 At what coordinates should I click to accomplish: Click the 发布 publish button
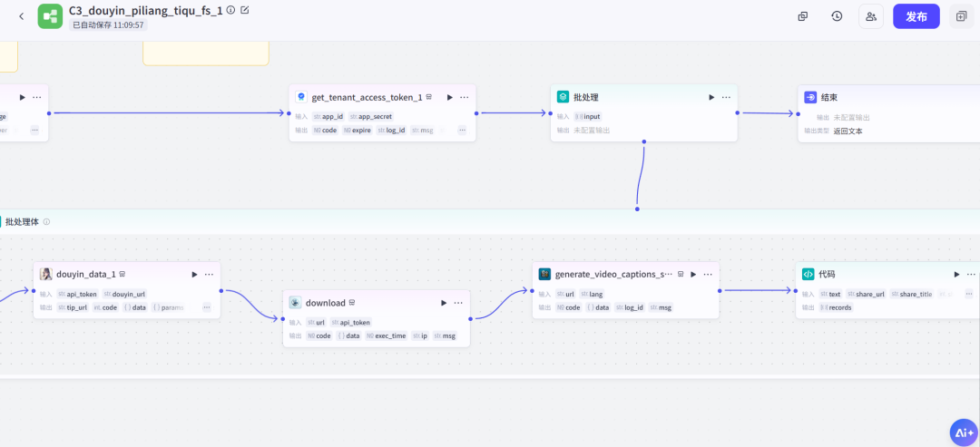[x=916, y=16]
